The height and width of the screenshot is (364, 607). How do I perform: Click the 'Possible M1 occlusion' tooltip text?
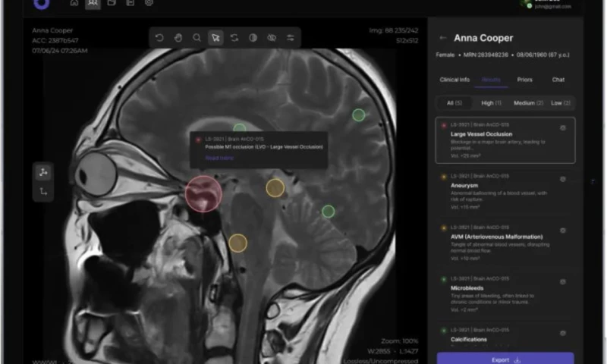tap(264, 147)
